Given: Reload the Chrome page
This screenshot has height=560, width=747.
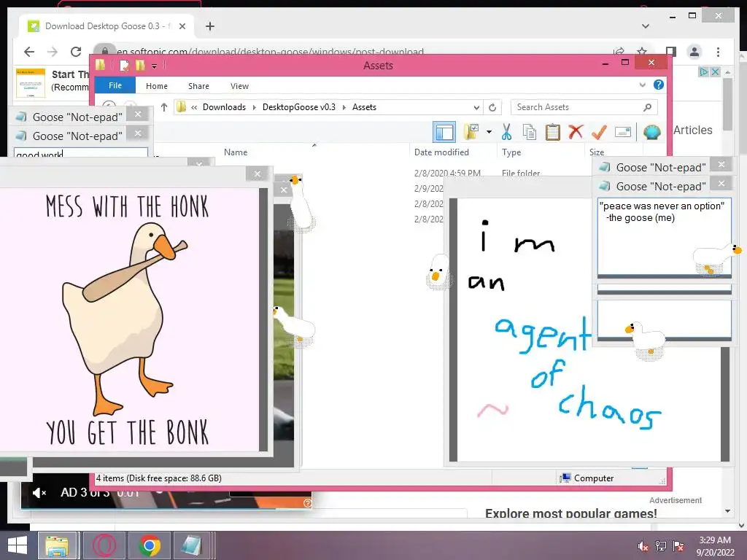Looking at the screenshot, I should coord(76,52).
